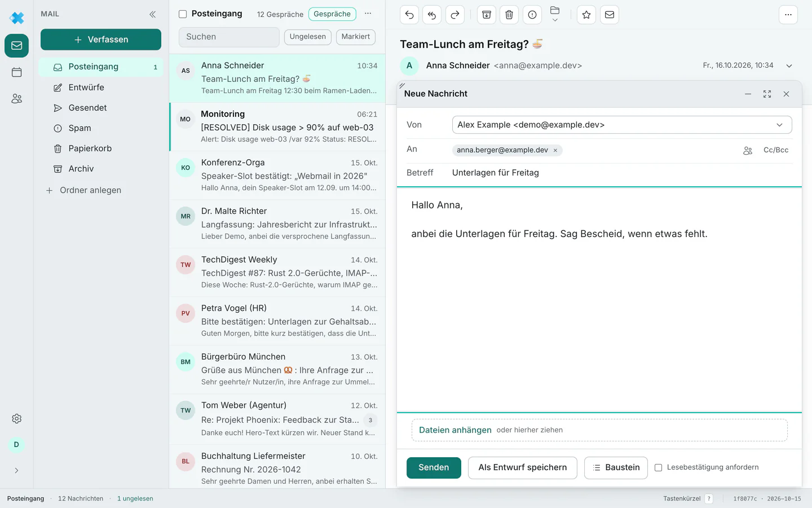Toggle the Markiert filter
The width and height of the screenshot is (812, 508).
click(356, 37)
